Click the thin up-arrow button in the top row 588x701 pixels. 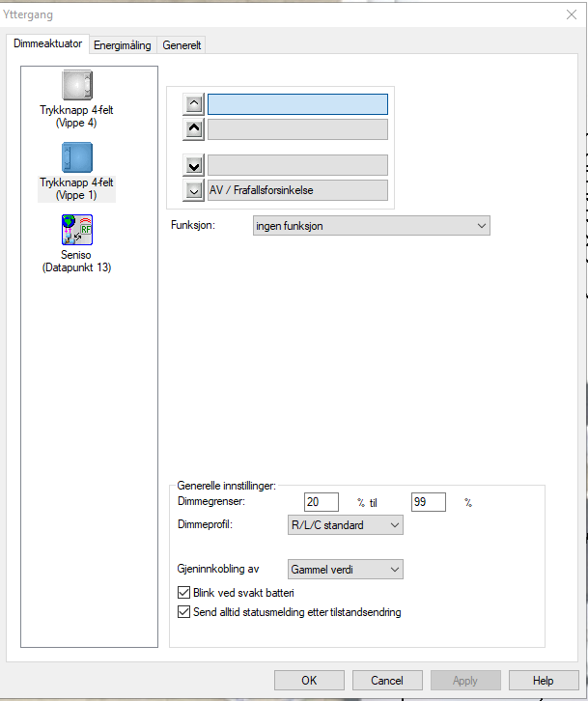(195, 104)
